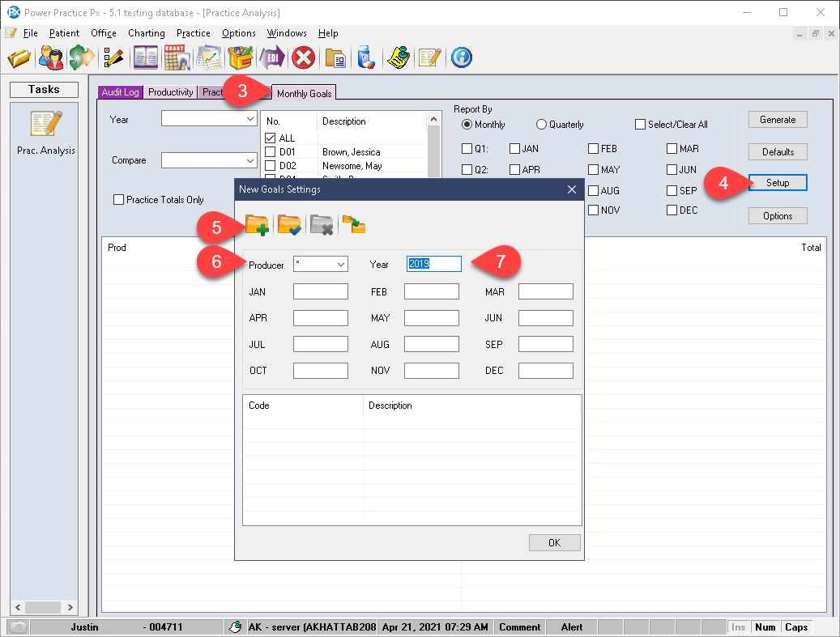The width and height of the screenshot is (840, 637).
Task: Toggle the Select/Clear All checkbox
Action: 640,124
